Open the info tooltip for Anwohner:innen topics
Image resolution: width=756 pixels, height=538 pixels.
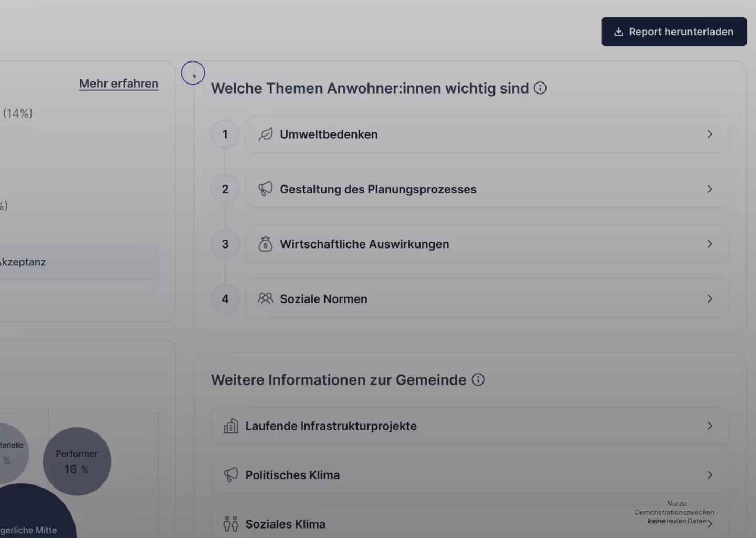pos(540,88)
